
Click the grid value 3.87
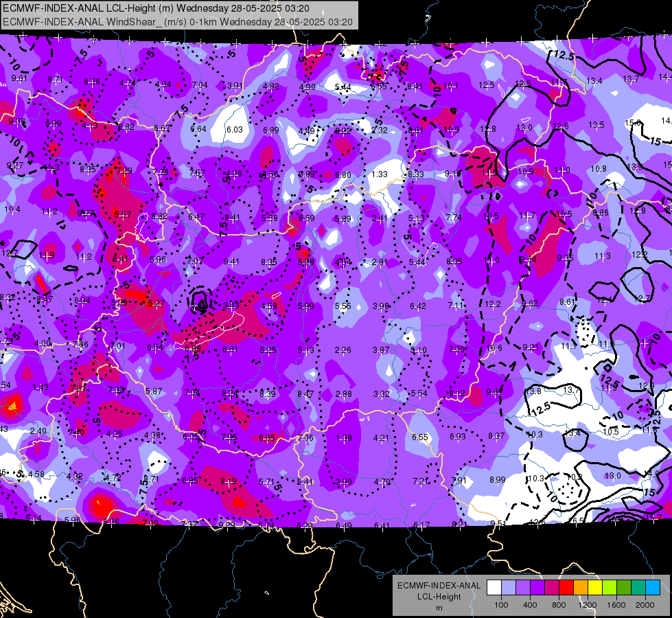[x=381, y=350]
